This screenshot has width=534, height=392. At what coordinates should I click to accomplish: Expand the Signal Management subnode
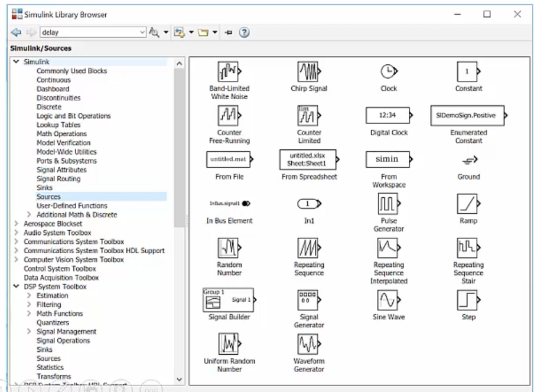coord(29,331)
